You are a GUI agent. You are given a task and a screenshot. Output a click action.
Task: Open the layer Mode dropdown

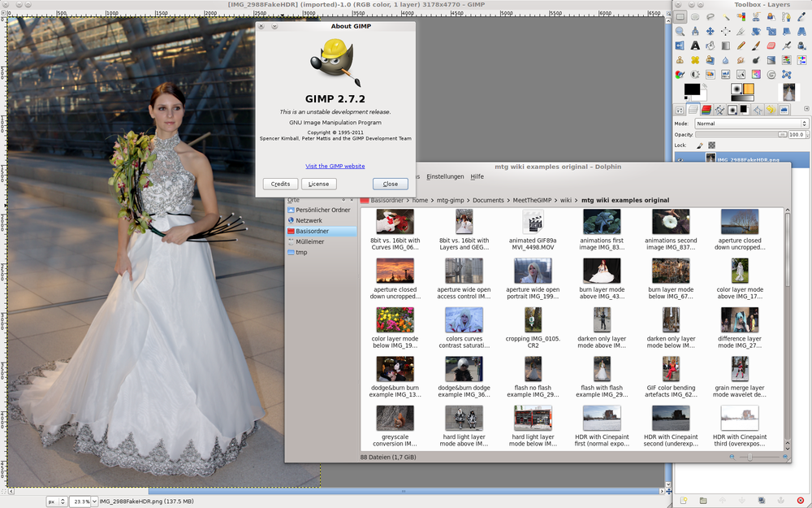coord(751,124)
